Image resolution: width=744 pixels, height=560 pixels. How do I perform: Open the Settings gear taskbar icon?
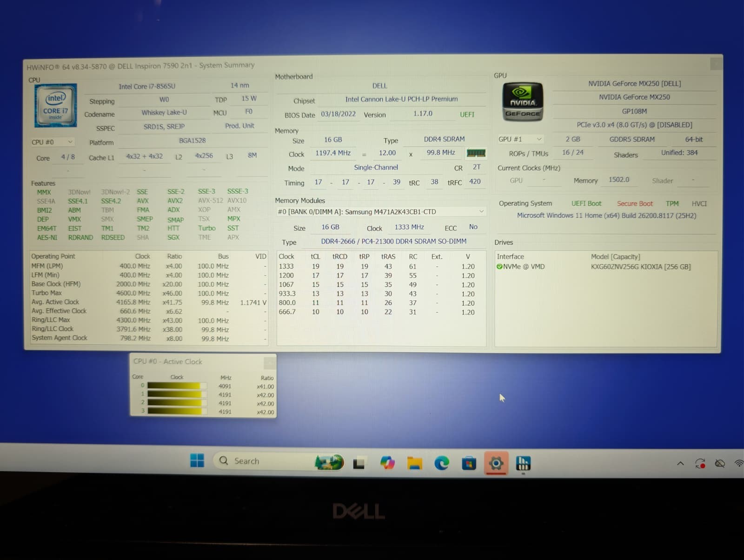(x=496, y=463)
